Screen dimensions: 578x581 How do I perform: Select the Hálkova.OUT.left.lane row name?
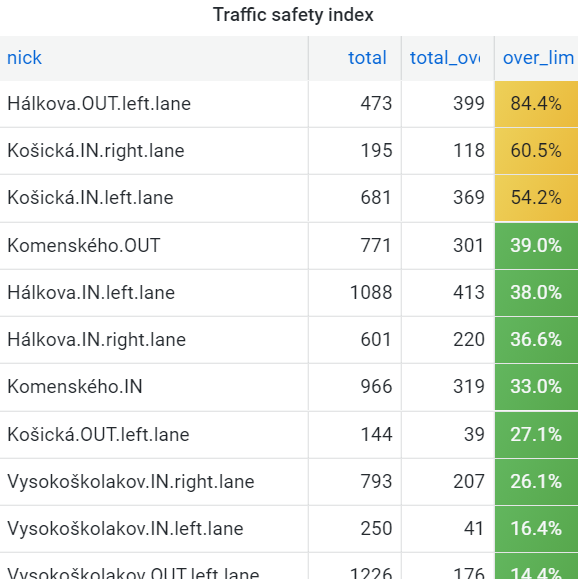coord(99,103)
